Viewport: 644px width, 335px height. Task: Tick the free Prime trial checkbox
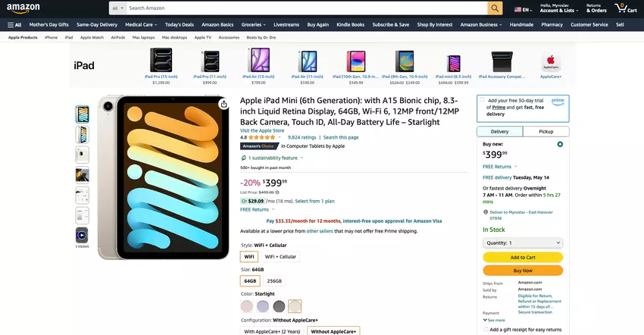482,100
